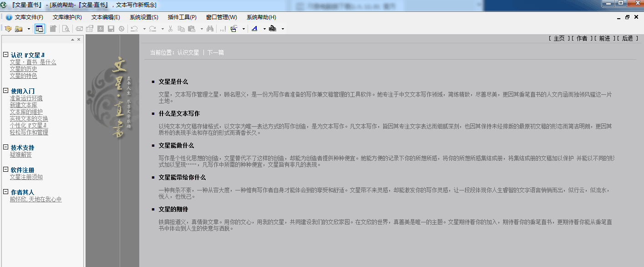Click the greyed clipboard toolbar icon

pos(53,29)
